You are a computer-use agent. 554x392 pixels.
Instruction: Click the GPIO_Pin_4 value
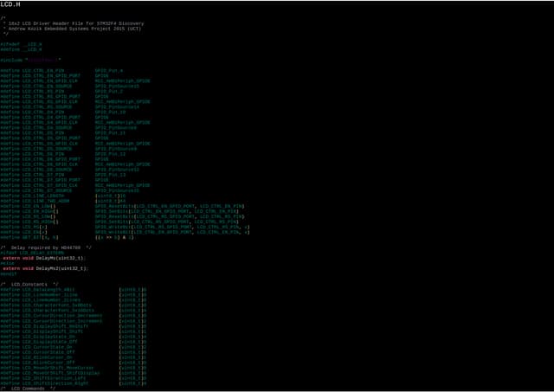coord(109,70)
